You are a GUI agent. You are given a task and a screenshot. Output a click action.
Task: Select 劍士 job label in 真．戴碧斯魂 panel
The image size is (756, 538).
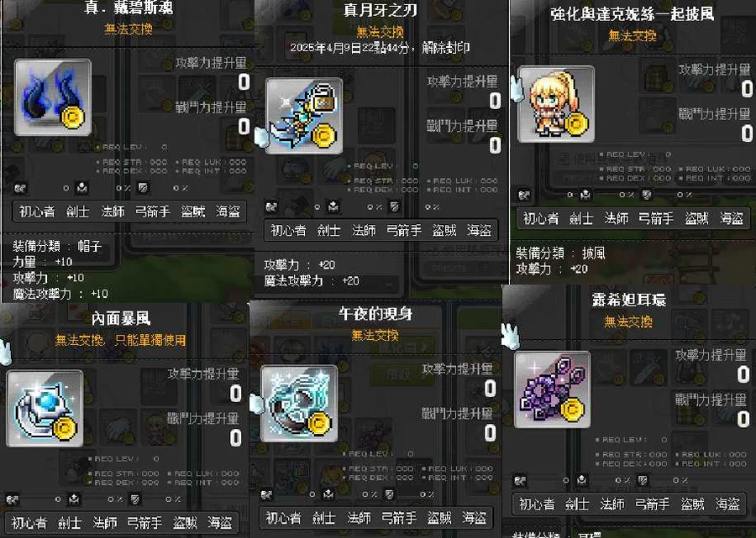pos(77,212)
